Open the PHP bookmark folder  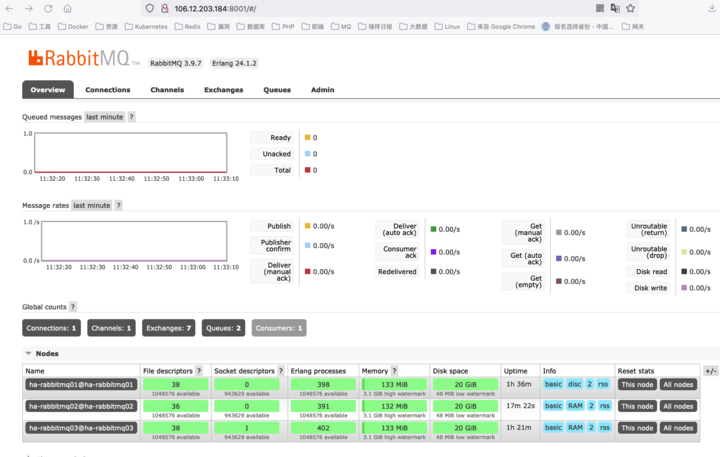click(x=283, y=27)
